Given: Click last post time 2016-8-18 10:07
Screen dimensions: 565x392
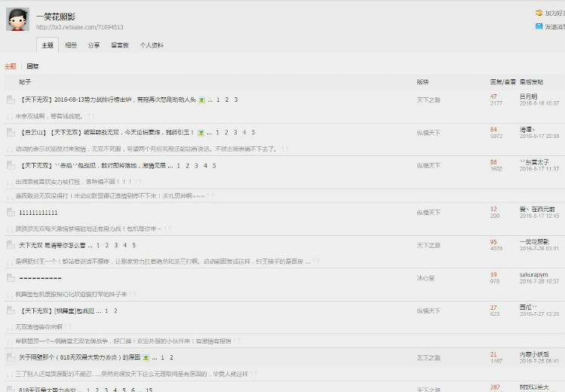Looking at the screenshot, I should [x=539, y=103].
